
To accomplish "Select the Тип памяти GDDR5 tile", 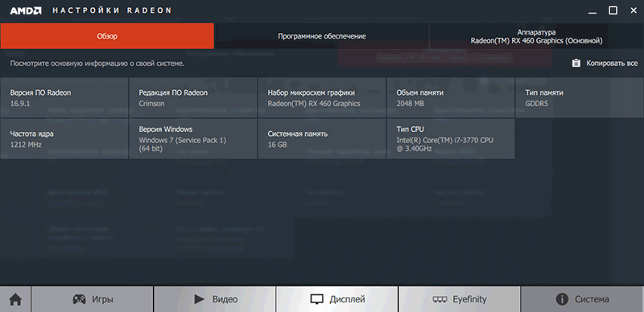I will 580,98.
